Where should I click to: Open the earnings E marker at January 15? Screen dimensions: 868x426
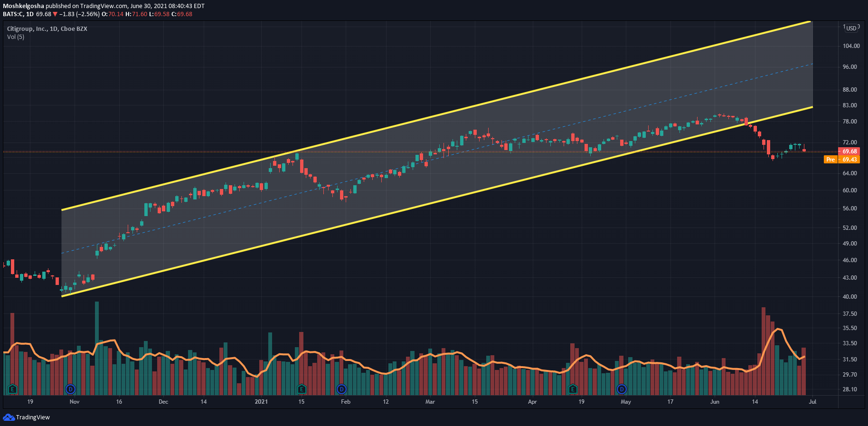click(x=301, y=389)
